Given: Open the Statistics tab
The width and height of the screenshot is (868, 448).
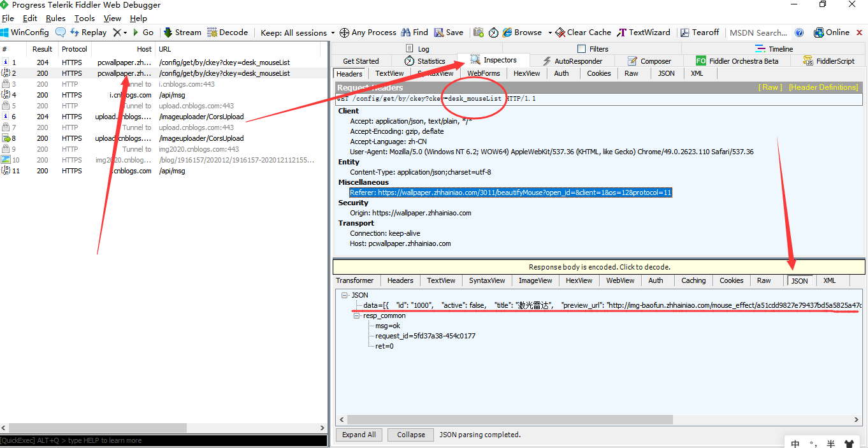Looking at the screenshot, I should 424,61.
